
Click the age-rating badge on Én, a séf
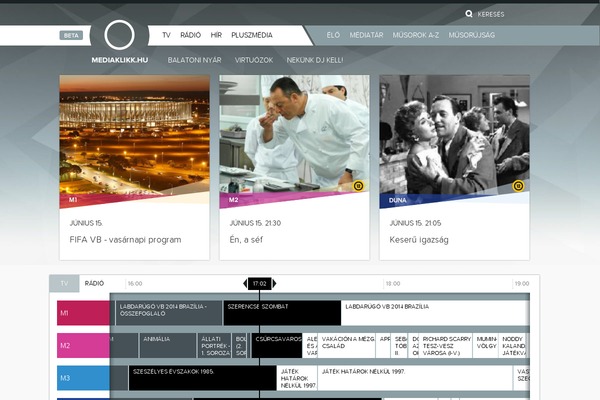click(358, 186)
